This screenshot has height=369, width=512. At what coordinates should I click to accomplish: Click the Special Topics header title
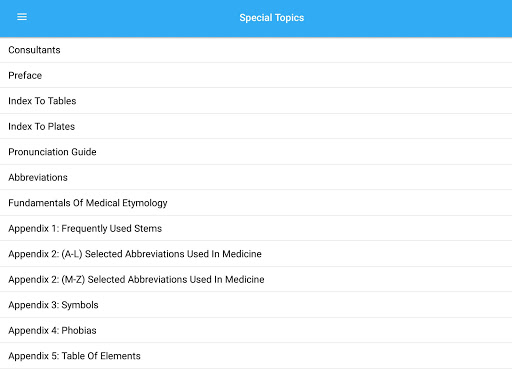272,18
